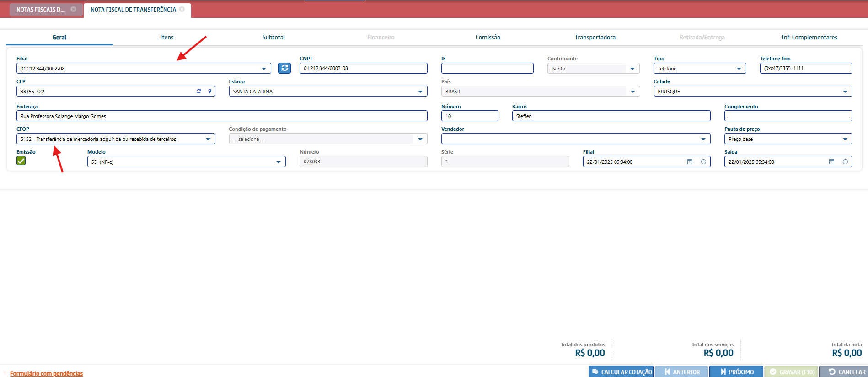Open the Filial date calendar picker

coord(690,162)
